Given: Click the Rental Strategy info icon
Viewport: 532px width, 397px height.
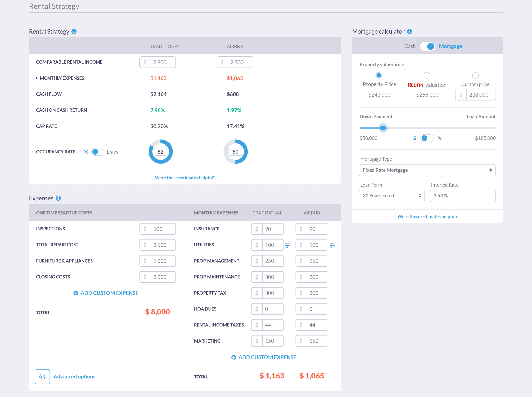Looking at the screenshot, I should (x=74, y=32).
